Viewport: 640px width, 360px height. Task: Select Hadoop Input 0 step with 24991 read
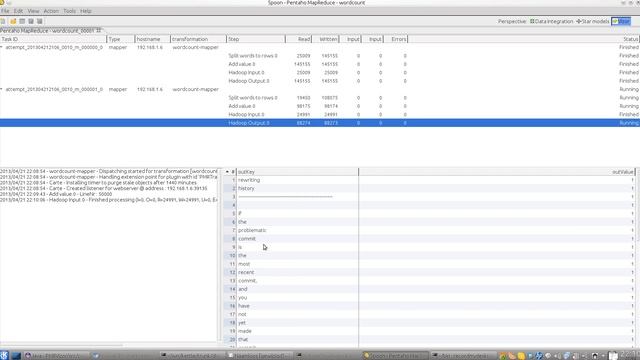click(x=246, y=114)
